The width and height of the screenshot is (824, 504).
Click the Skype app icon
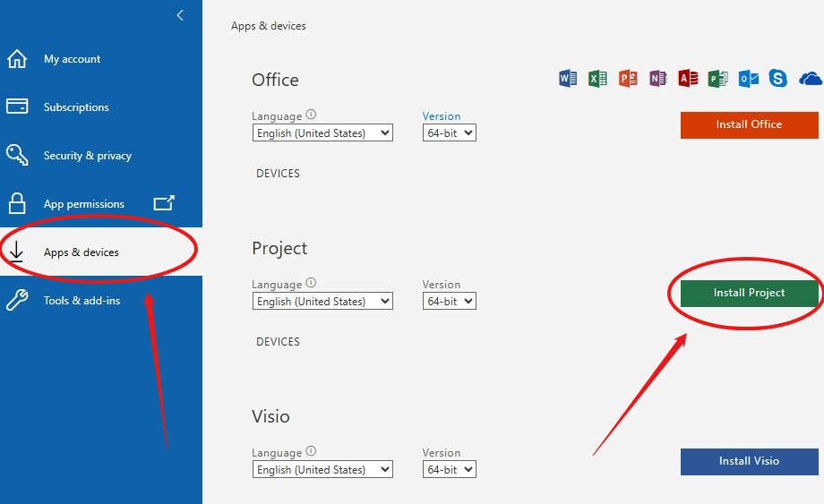click(x=778, y=78)
